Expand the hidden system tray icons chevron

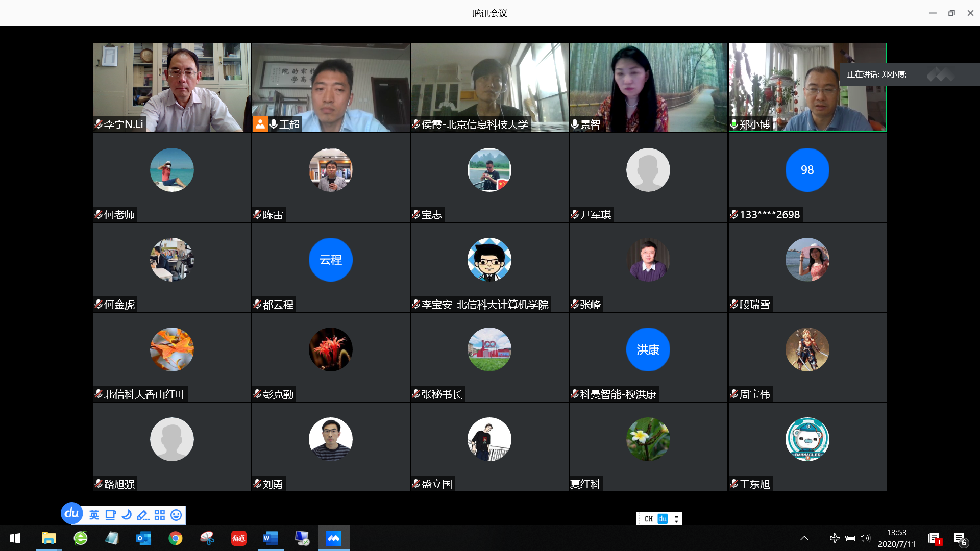[804, 538]
